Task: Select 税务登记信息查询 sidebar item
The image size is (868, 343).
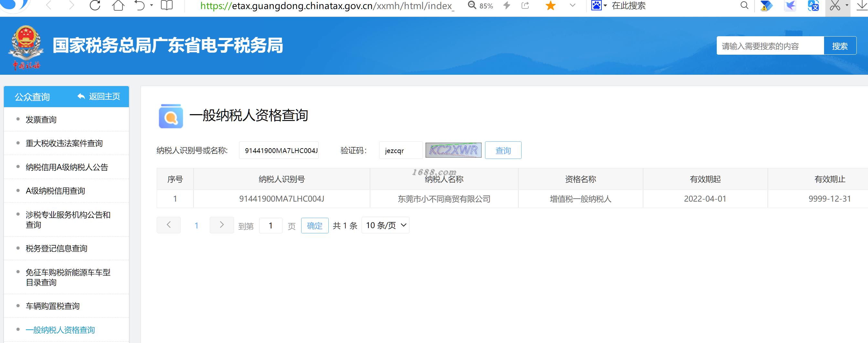Action: coord(57,249)
